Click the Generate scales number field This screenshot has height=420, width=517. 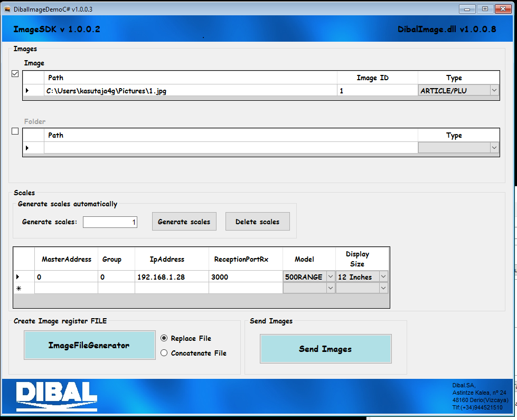(110, 222)
